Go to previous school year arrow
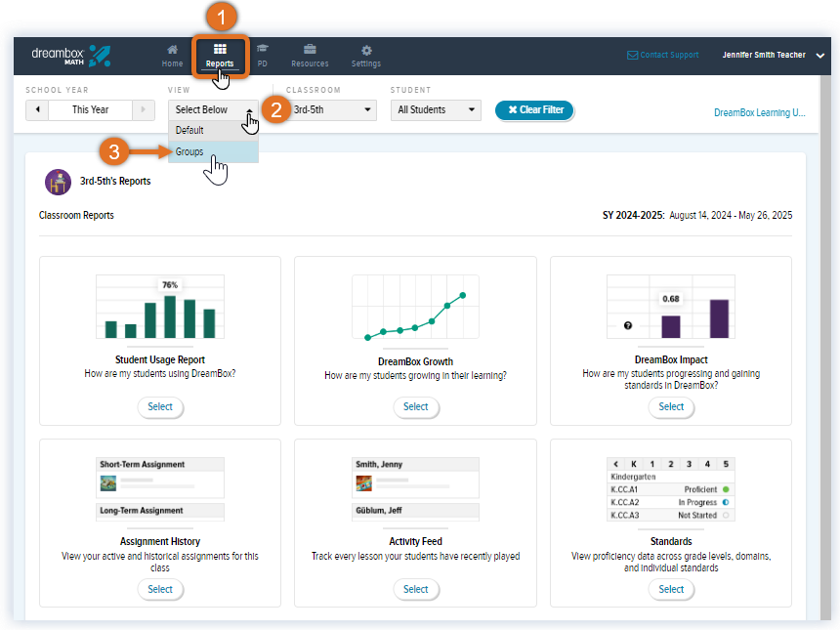 pyautogui.click(x=37, y=109)
